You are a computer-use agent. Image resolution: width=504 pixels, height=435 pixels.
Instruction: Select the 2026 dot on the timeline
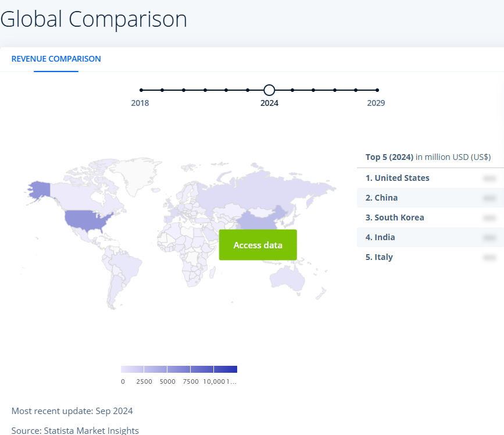tap(313, 90)
